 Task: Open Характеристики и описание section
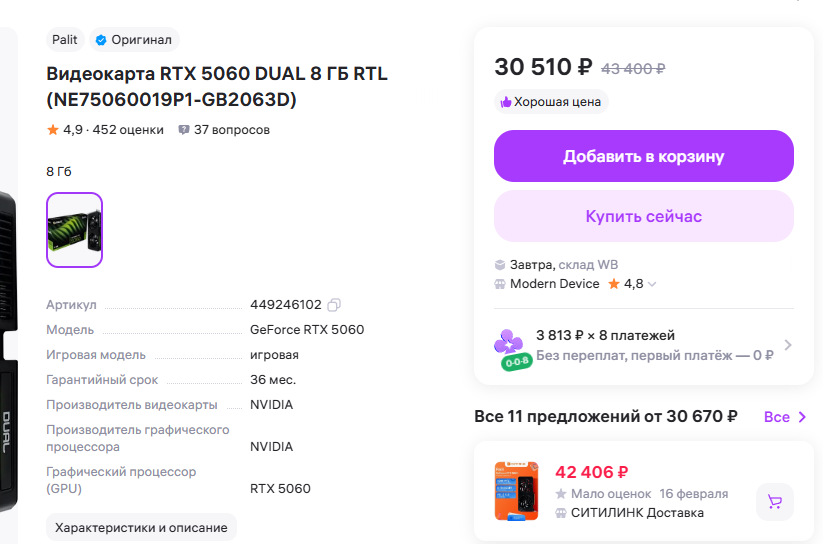(141, 527)
